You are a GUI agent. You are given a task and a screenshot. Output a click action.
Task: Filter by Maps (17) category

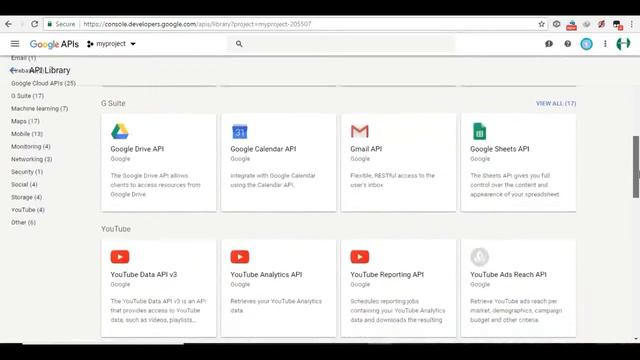click(x=25, y=121)
